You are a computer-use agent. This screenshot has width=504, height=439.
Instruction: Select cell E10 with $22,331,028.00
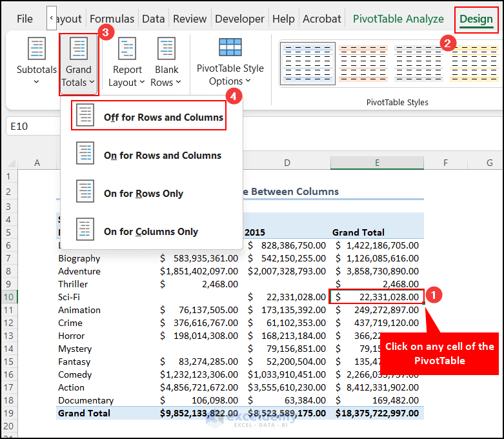pyautogui.click(x=376, y=296)
